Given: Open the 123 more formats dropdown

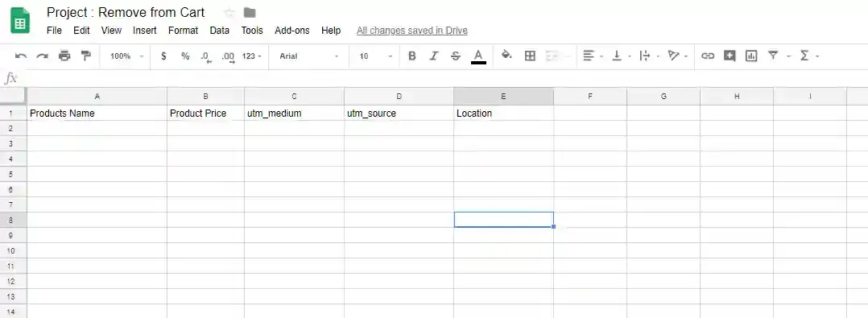Looking at the screenshot, I should (x=252, y=56).
